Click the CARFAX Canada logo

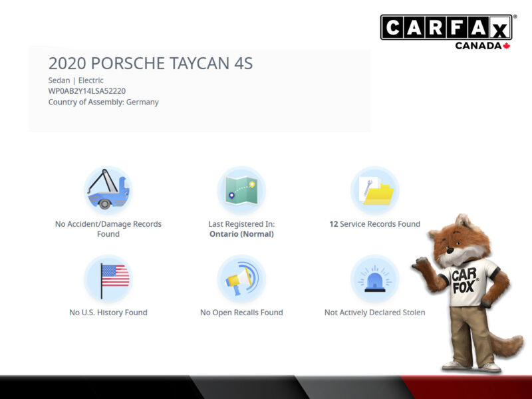(x=446, y=29)
